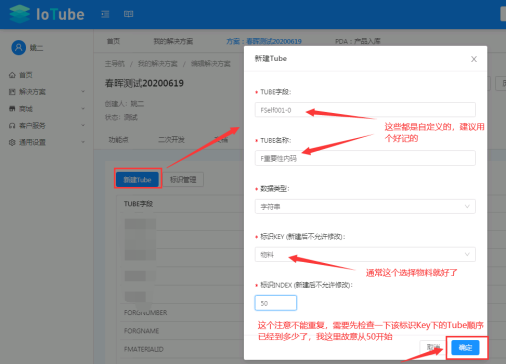The width and height of the screenshot is (507, 364).
Task: Click the 客户服务 headset icon
Action: (x=12, y=126)
